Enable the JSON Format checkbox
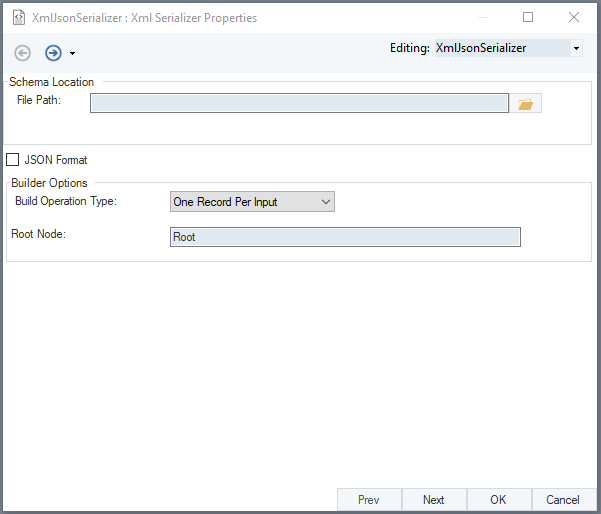 click(13, 160)
